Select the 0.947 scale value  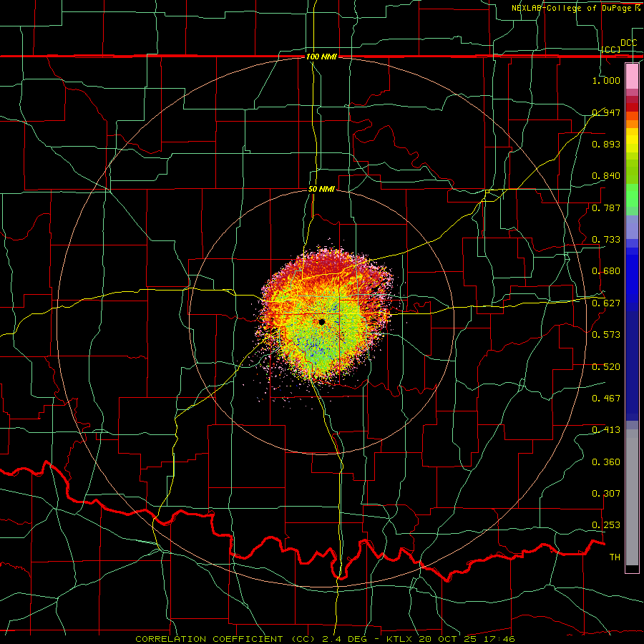pyautogui.click(x=606, y=112)
